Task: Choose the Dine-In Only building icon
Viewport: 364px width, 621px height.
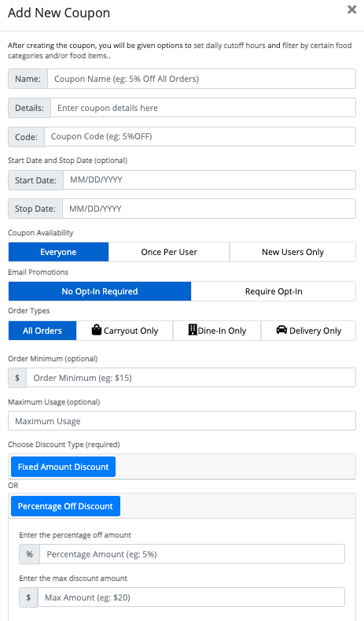Action: (193, 330)
